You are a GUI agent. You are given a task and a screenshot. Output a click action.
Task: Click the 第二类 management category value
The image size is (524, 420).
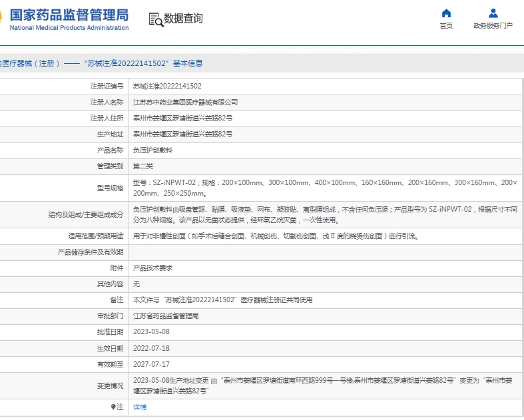(143, 166)
